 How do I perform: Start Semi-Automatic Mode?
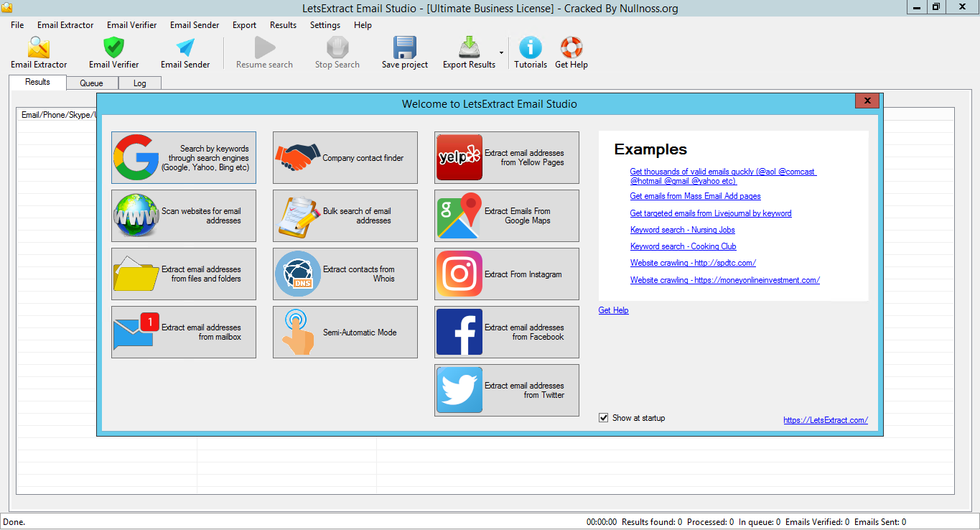[345, 333]
